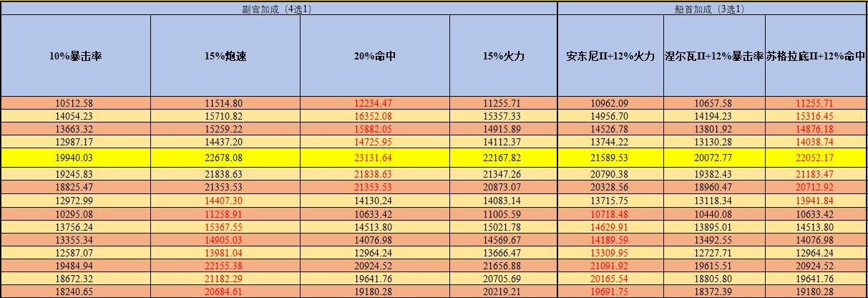Select the cell with 13663.32
868x298 pixels.
click(x=75, y=129)
